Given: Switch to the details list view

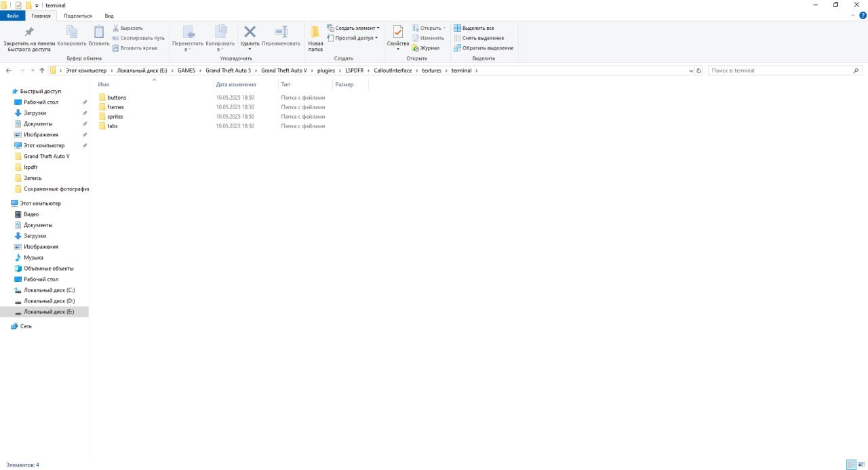Looking at the screenshot, I should 850,465.
